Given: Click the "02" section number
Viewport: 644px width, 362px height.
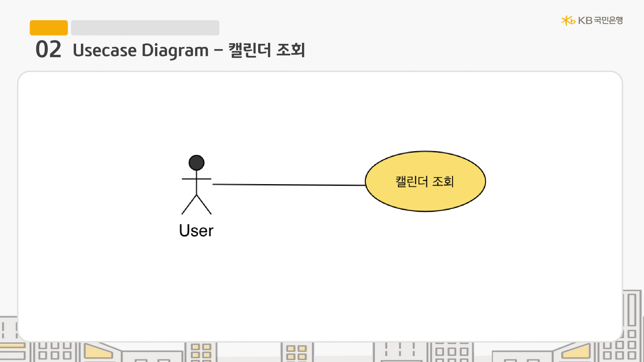Looking at the screenshot, I should (49, 49).
